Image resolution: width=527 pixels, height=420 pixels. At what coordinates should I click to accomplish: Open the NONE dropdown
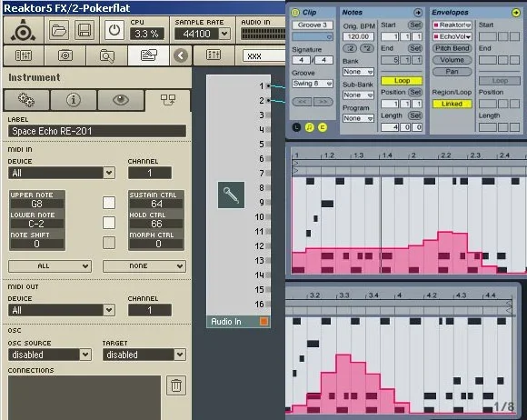tap(144, 266)
